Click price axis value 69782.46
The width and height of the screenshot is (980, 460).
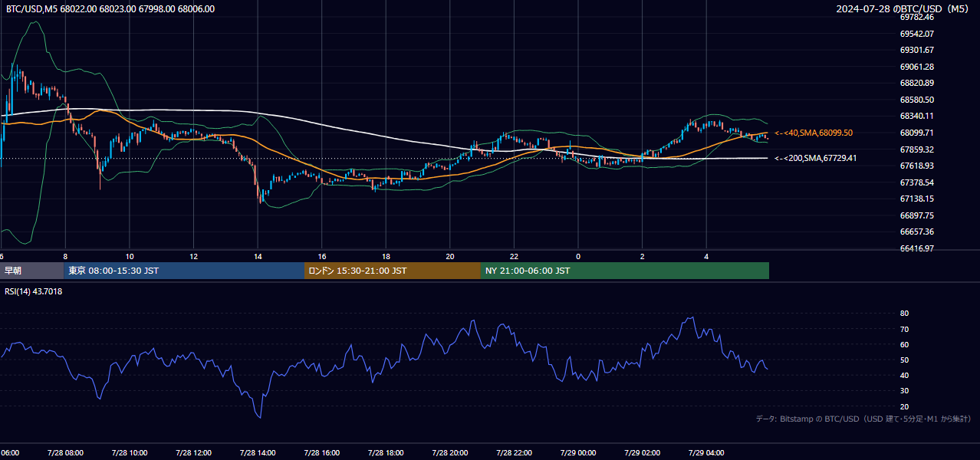point(916,17)
